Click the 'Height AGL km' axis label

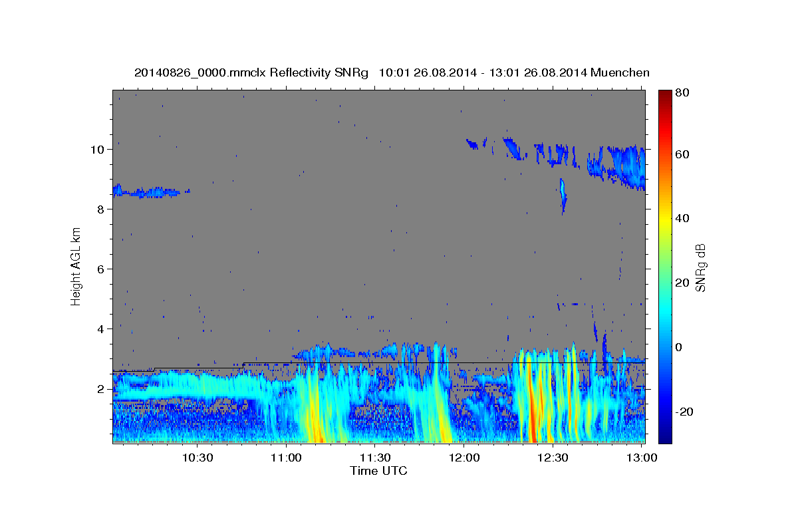click(x=76, y=266)
